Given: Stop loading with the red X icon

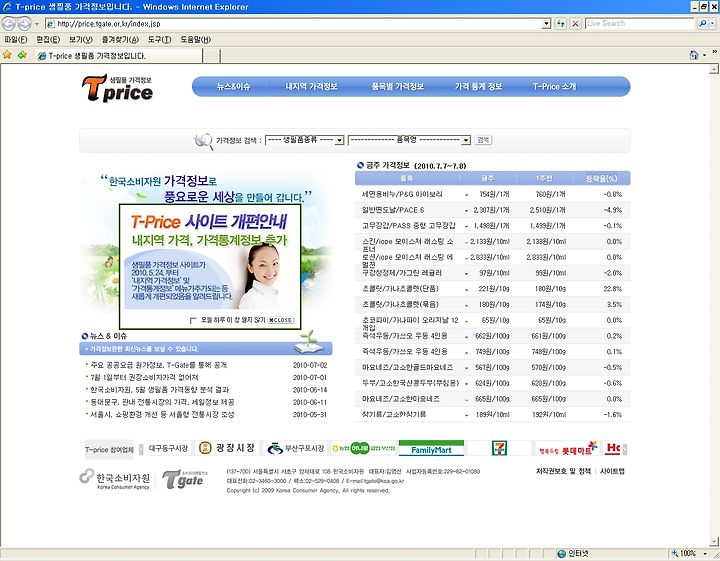Looking at the screenshot, I should pos(575,23).
